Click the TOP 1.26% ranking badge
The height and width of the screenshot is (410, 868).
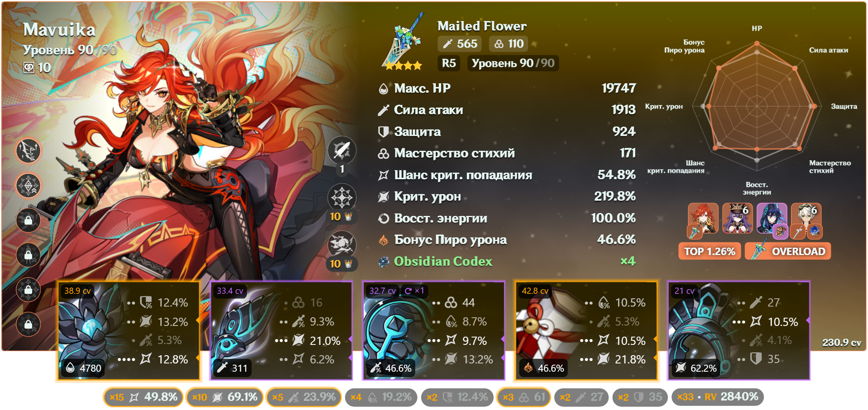pos(709,251)
